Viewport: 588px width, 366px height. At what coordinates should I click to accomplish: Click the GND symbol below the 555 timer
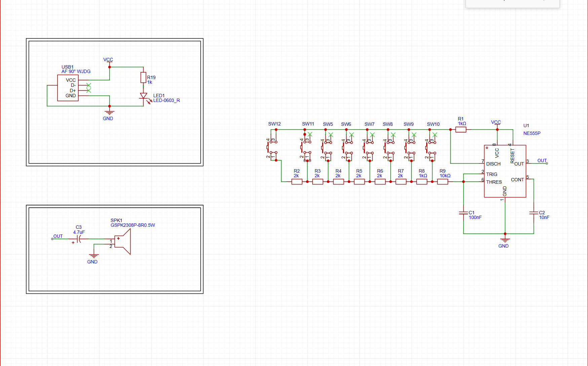[x=505, y=240]
